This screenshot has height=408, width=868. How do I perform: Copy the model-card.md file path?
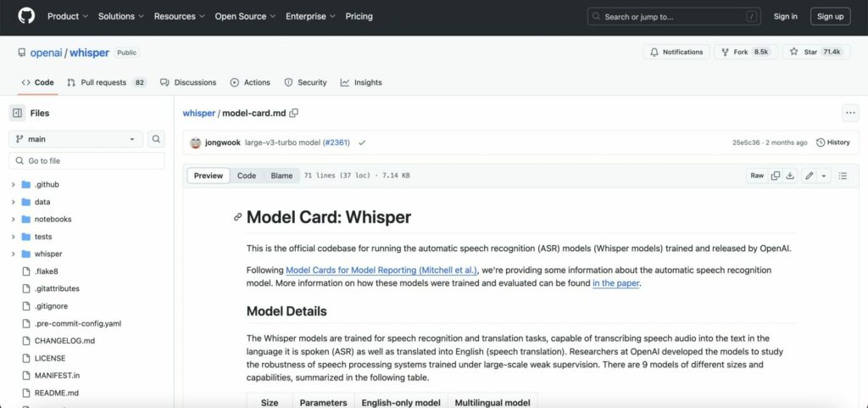click(294, 113)
